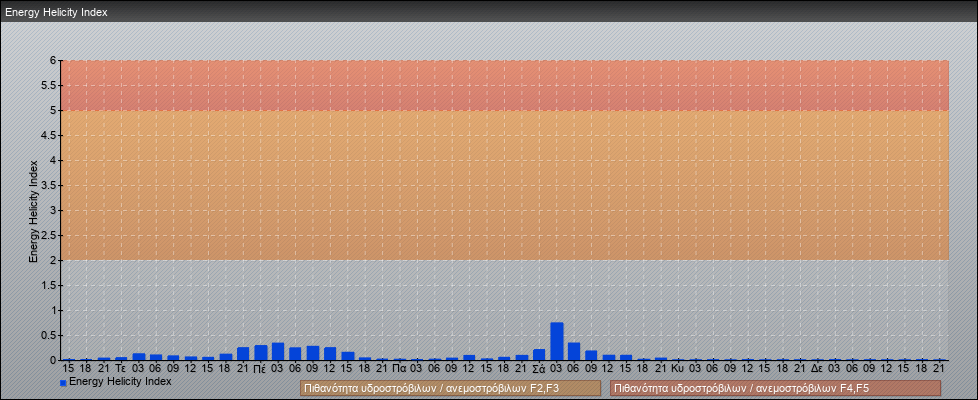This screenshot has height=400, width=978.
Task: Click the y-axis value 1
Action: pyautogui.click(x=54, y=310)
